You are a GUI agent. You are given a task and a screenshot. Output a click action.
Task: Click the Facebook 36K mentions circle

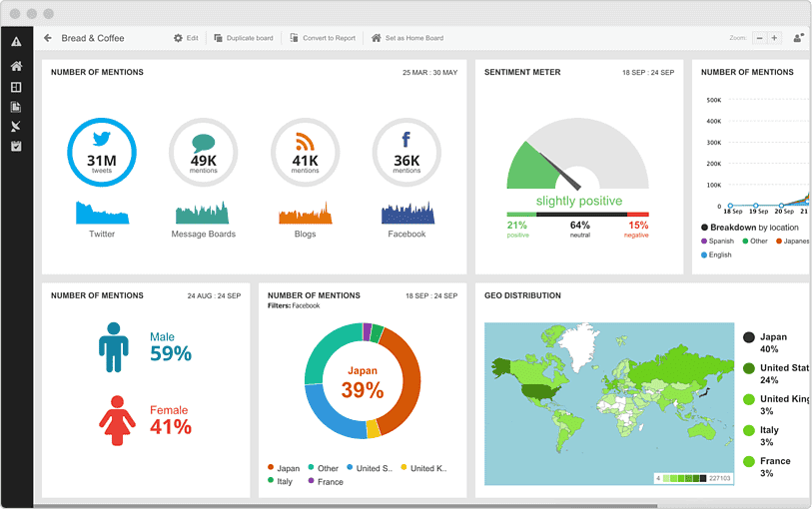[406, 153]
